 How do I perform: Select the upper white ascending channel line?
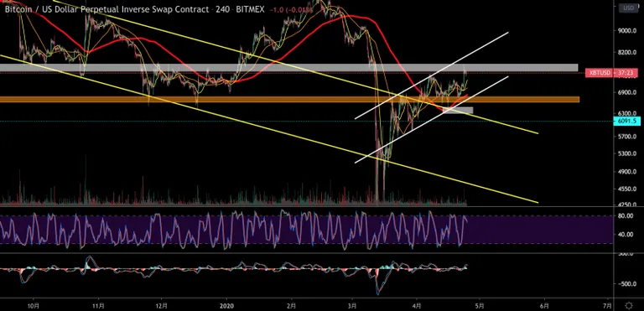431,75
